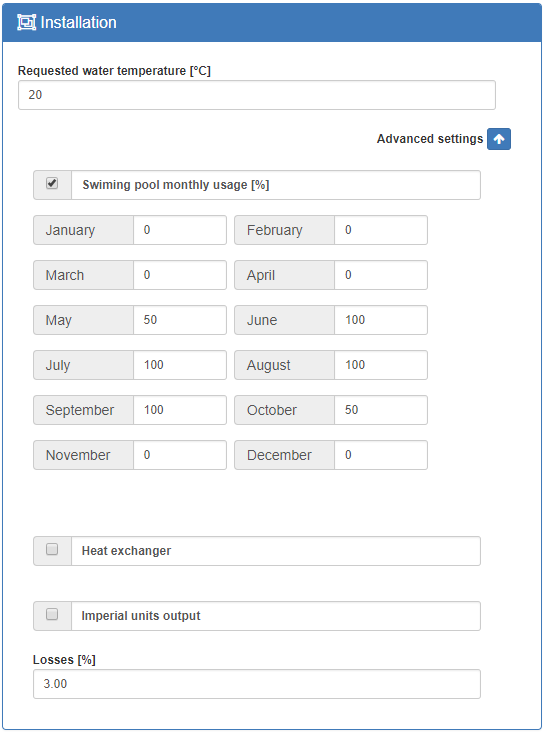Image resolution: width=546 pixels, height=732 pixels.
Task: Collapse Advanced settings with the arrow button
Action: (499, 139)
